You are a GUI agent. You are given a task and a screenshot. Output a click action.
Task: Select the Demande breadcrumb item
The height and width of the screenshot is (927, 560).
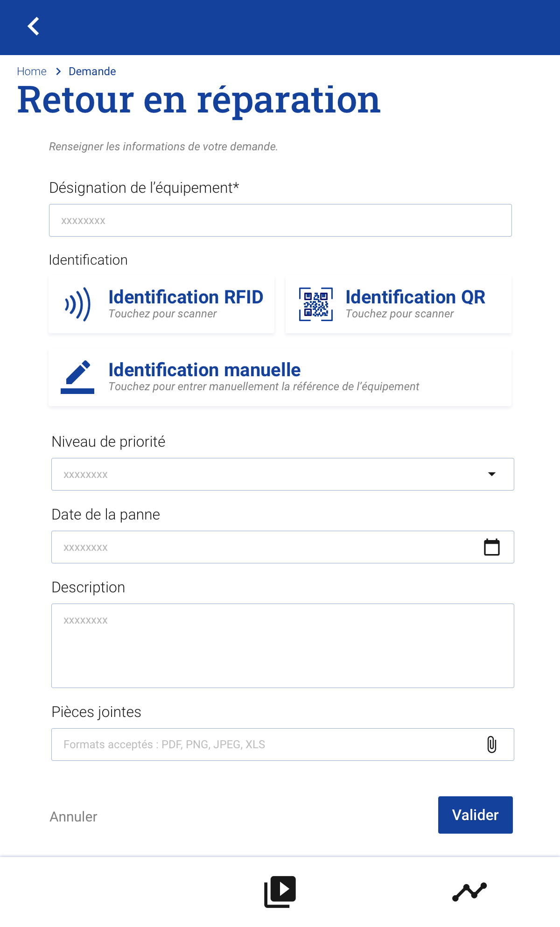[x=92, y=71]
